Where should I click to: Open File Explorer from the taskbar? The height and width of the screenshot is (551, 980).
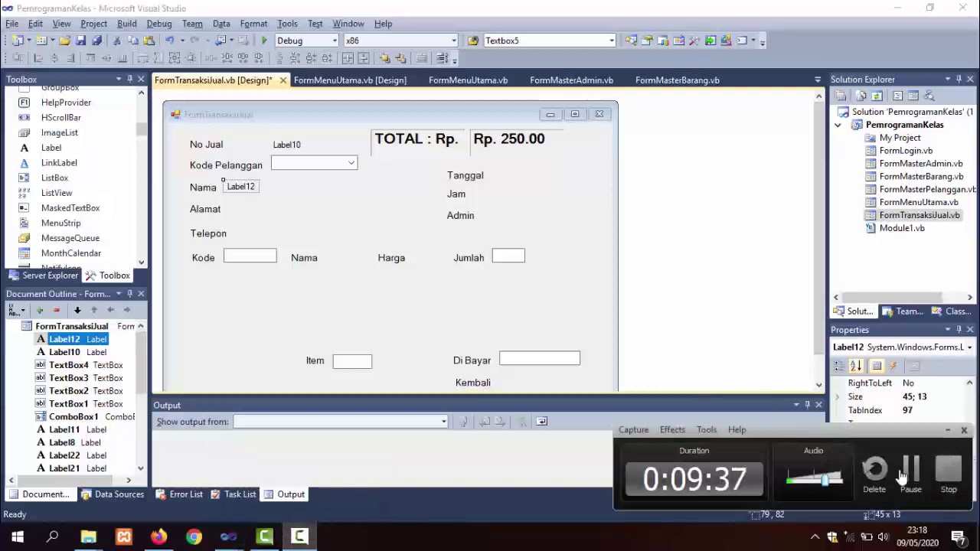(x=88, y=536)
